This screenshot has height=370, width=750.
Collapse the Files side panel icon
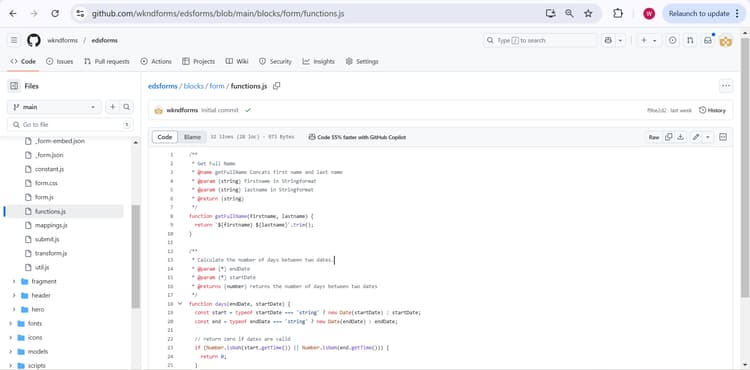point(14,86)
